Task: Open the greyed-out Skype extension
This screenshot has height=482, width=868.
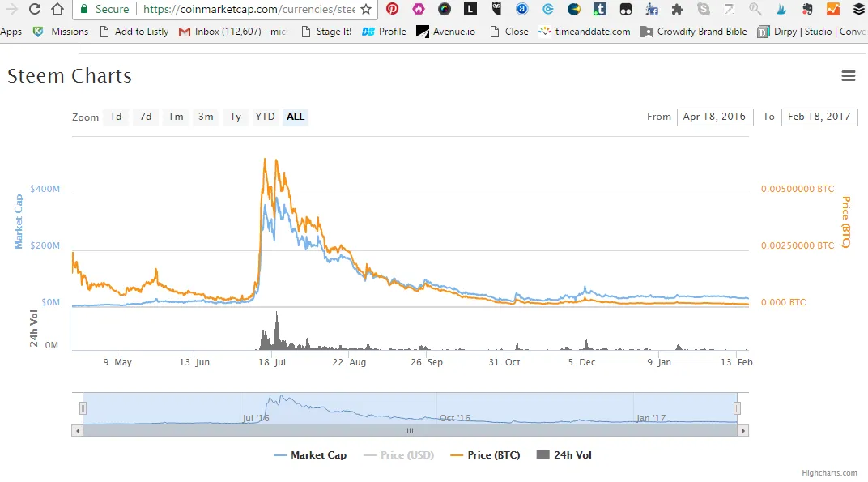Action: pyautogui.click(x=703, y=9)
